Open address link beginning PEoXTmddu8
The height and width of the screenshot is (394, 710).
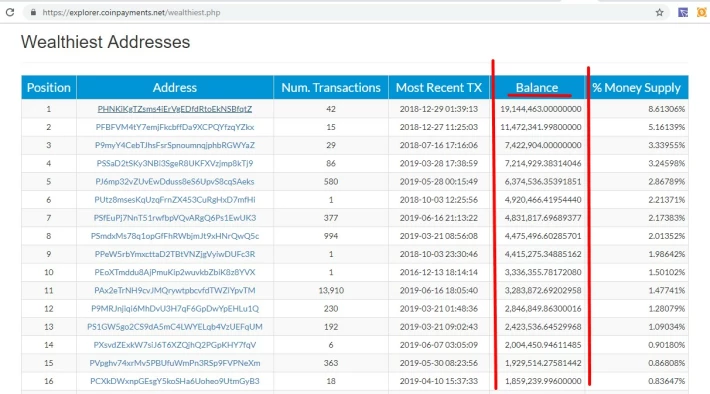pos(175,272)
